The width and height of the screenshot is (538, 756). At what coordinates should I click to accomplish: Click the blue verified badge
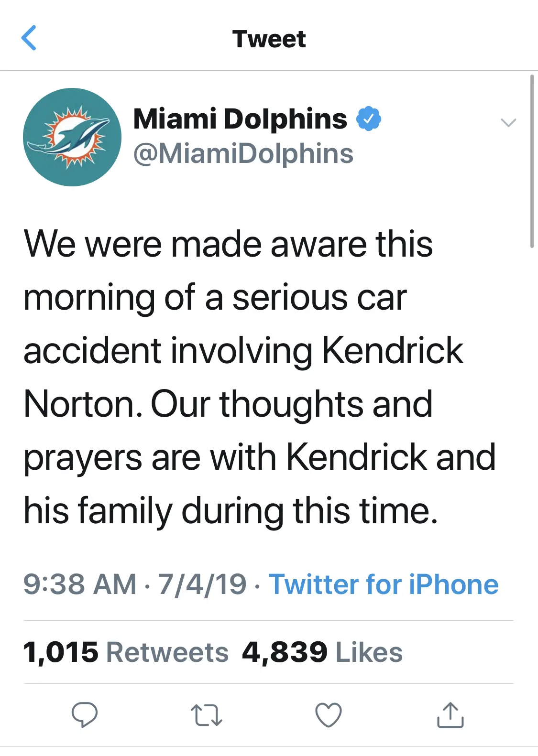point(369,119)
